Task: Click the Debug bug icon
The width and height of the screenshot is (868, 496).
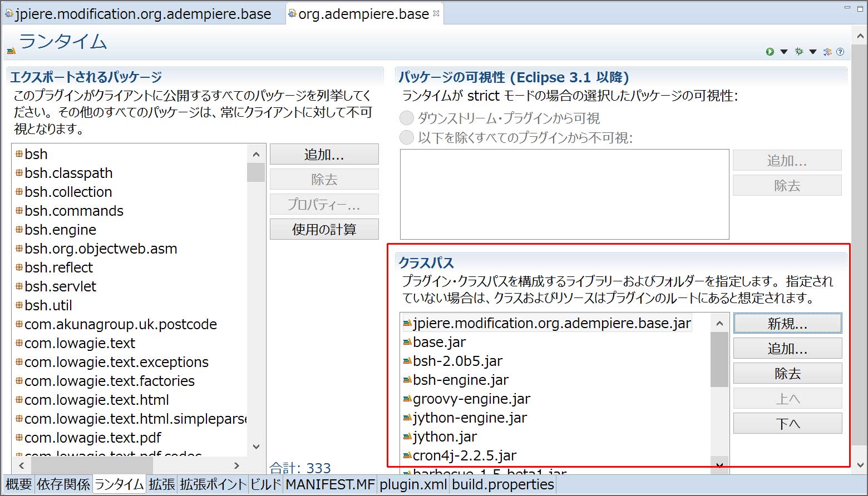Action: point(799,52)
